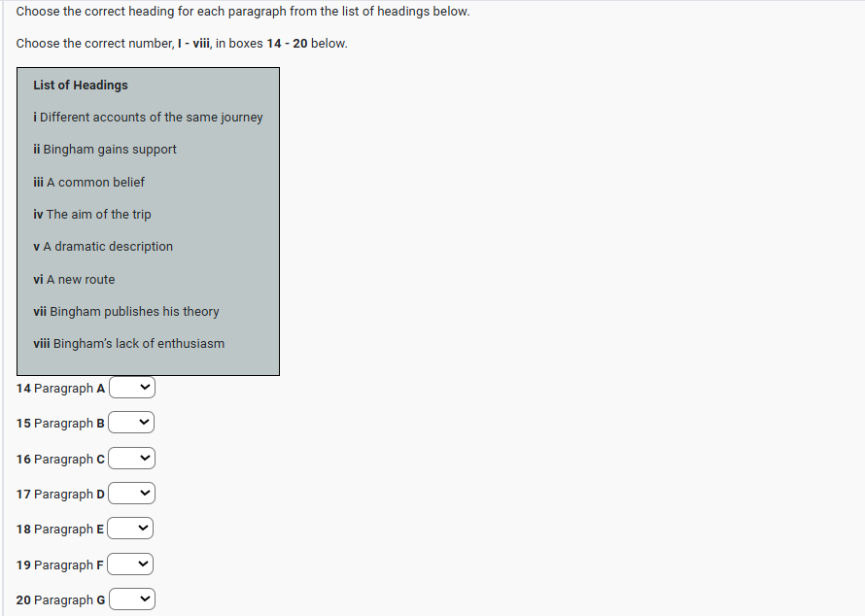Click the '20 Paragraph G' question label

coord(60,599)
